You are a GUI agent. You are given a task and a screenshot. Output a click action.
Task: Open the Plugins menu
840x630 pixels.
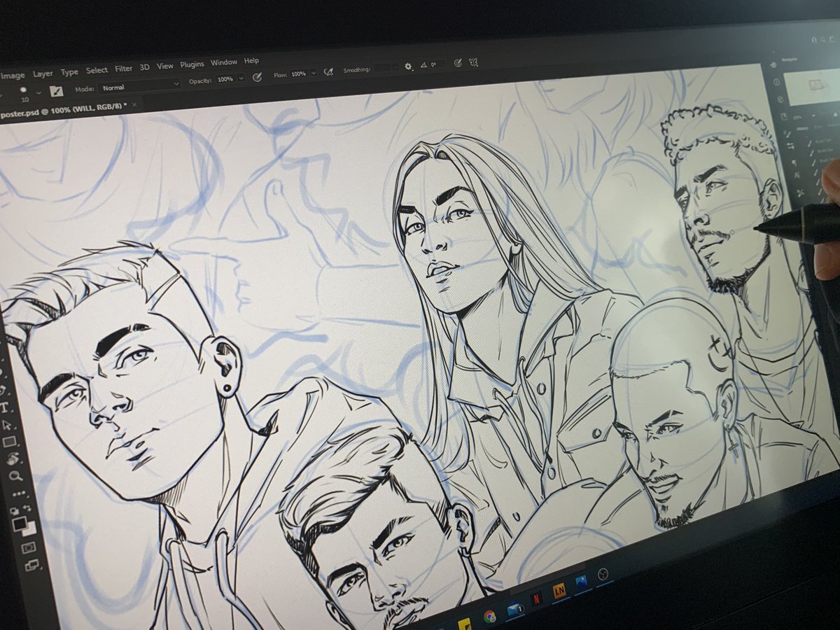tap(192, 64)
